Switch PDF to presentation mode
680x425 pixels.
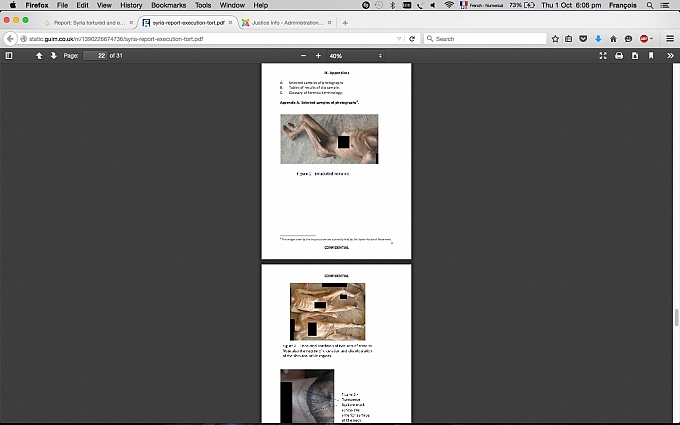pyautogui.click(x=603, y=56)
